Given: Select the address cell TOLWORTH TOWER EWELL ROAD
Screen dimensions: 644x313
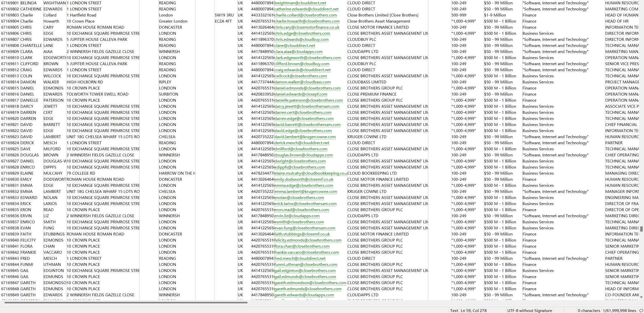Looking at the screenshot, I should click(x=97, y=94).
